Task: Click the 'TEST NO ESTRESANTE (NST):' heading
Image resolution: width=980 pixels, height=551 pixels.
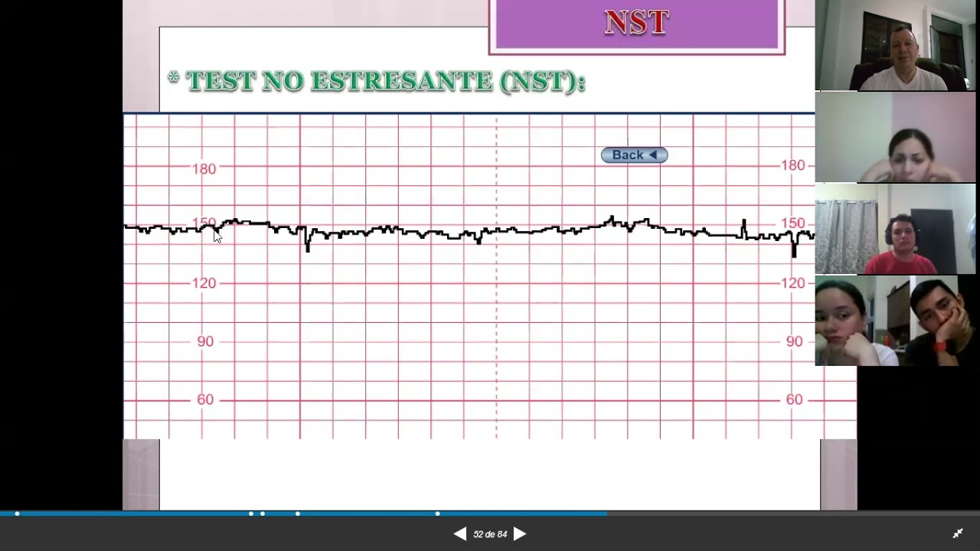Action: click(x=377, y=81)
